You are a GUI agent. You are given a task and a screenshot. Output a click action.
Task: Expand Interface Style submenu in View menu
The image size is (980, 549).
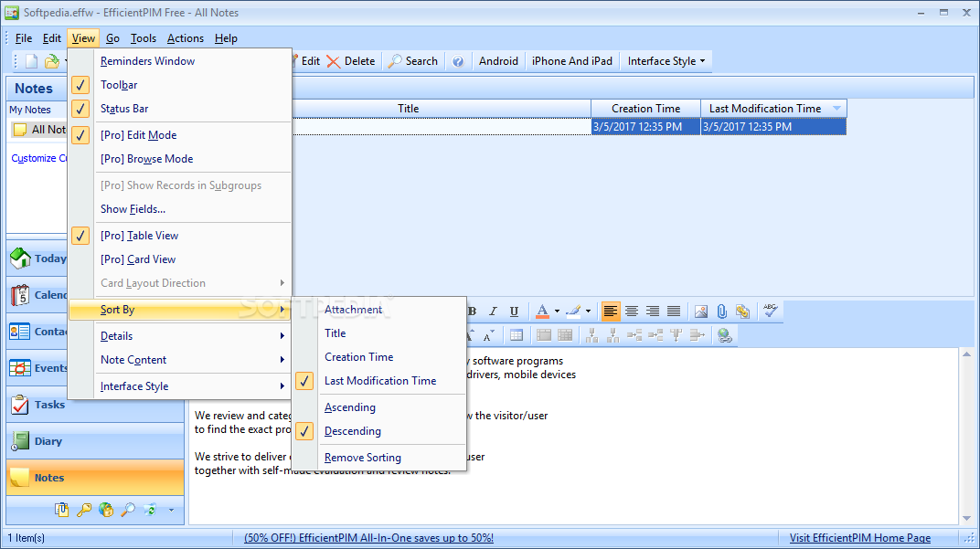coord(180,386)
